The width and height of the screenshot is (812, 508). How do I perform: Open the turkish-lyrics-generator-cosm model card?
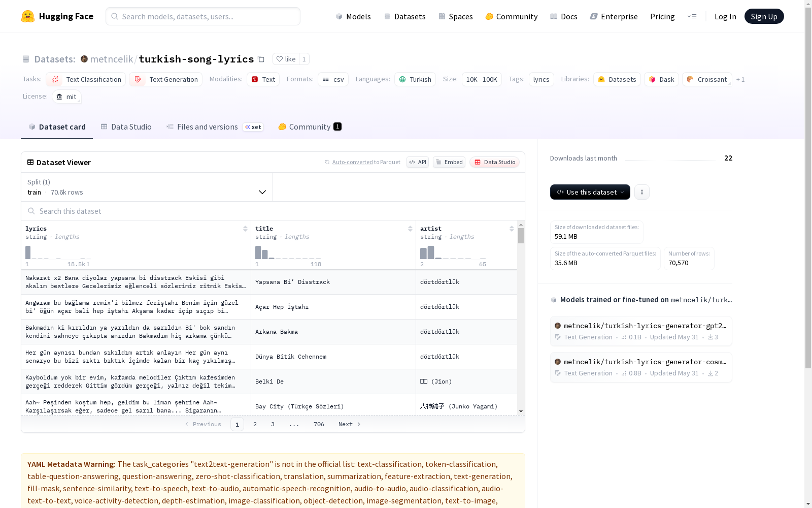(641, 367)
